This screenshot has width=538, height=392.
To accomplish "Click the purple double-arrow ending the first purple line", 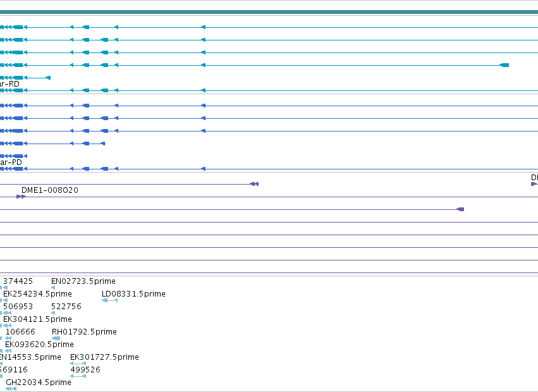I will coord(254,185).
